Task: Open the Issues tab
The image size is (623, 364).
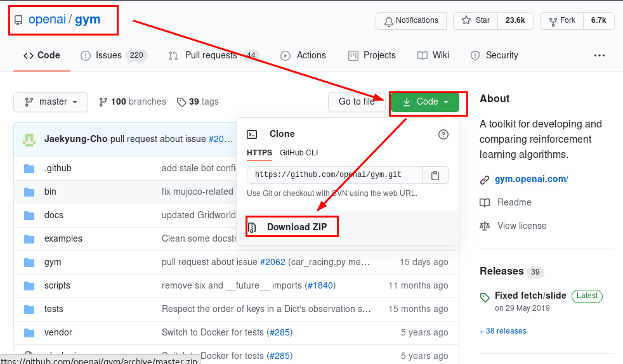Action: click(x=114, y=56)
